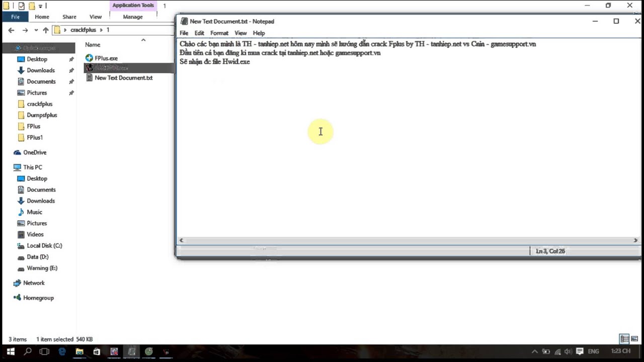Open Notepad File menu
Image resolution: width=644 pixels, height=362 pixels.
point(184,33)
